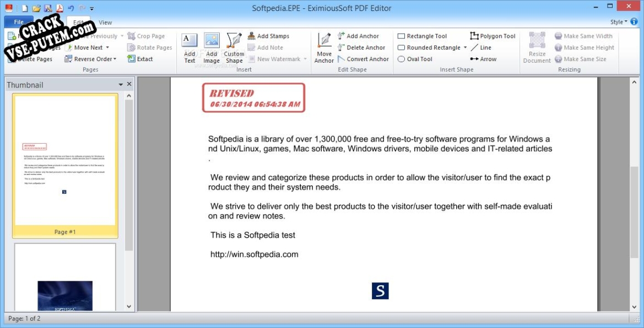The height and width of the screenshot is (328, 644).
Task: Click the Redo arrow in quick access toolbar
Action: click(82, 8)
